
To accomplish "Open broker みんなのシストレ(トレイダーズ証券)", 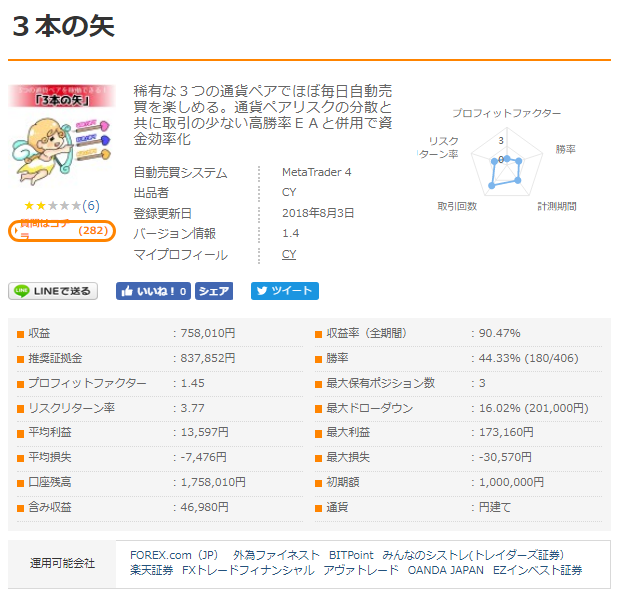I will pos(473,555).
